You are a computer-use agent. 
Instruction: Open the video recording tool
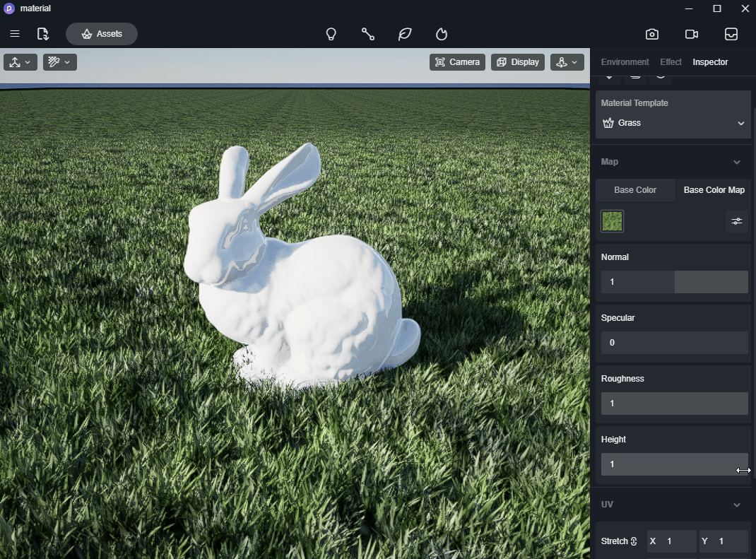coord(692,34)
